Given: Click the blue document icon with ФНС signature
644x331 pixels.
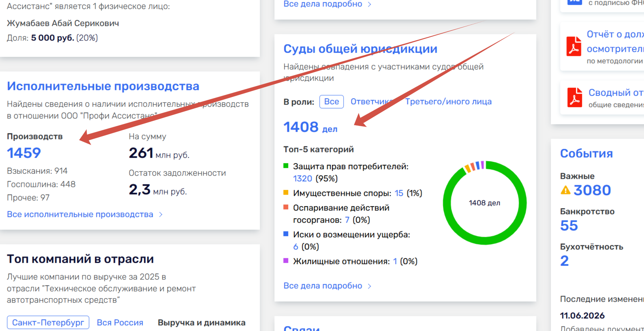Looking at the screenshot, I should [574, 2].
